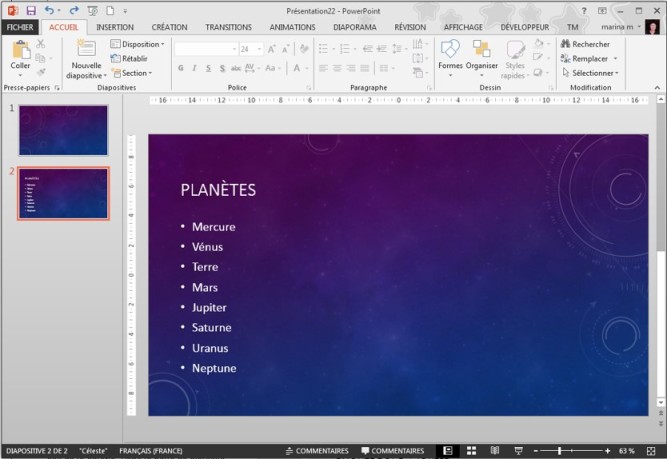Open the INSERTION ribbon tab
Screen dimensions: 667x459
coord(115,27)
